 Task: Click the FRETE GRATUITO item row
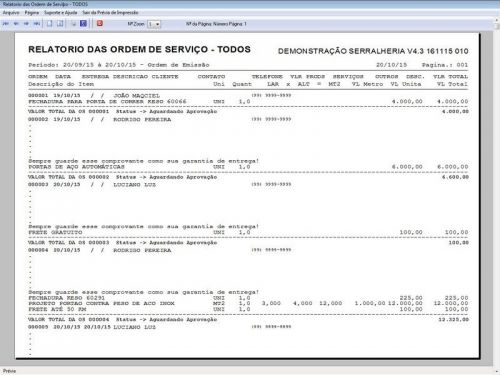click(248, 232)
